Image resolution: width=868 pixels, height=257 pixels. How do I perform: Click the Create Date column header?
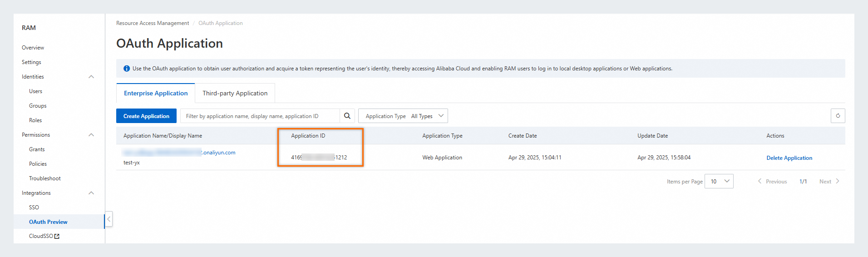pos(523,136)
